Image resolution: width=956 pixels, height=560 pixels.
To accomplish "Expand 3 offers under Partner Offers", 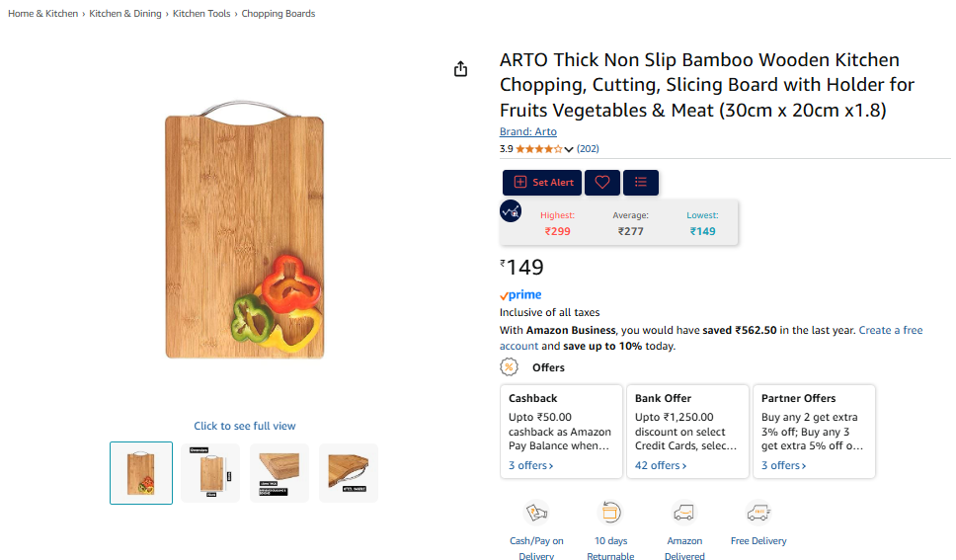I will (x=783, y=465).
